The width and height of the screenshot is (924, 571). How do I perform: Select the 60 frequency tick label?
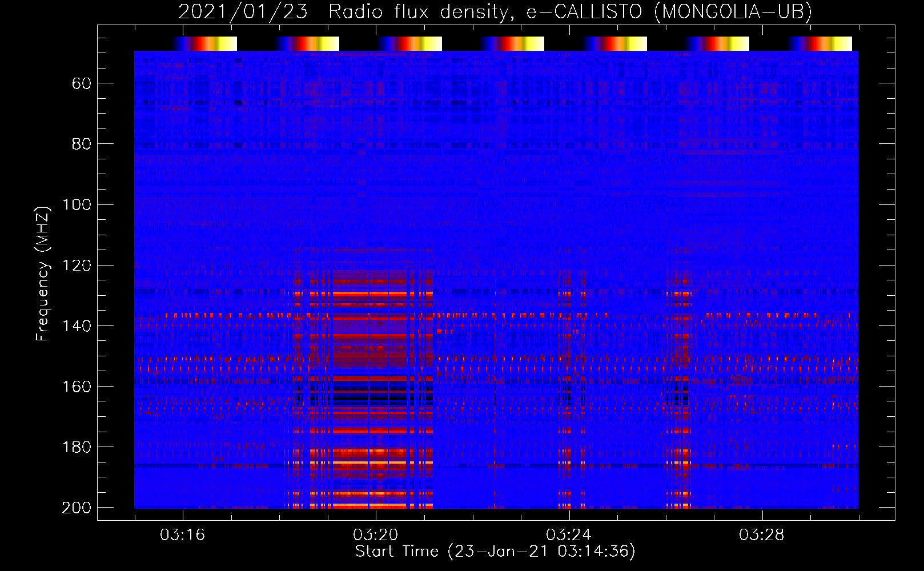(82, 83)
